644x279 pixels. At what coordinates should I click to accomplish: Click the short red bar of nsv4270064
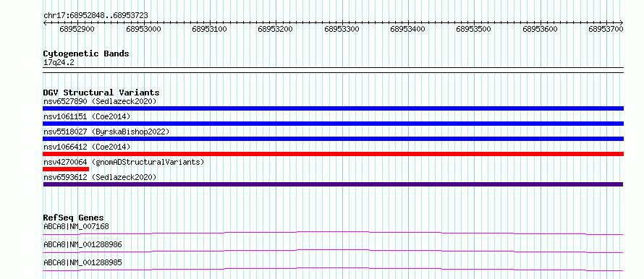coord(66,169)
